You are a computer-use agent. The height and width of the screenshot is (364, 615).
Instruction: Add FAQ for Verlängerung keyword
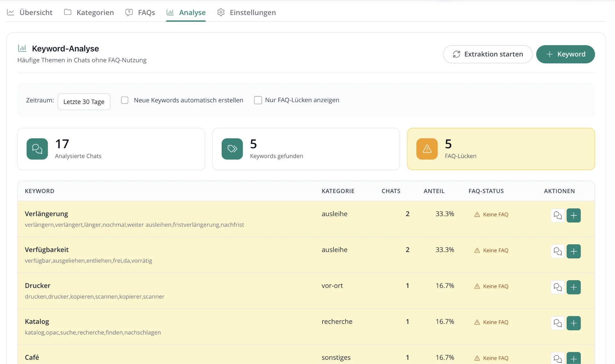574,215
